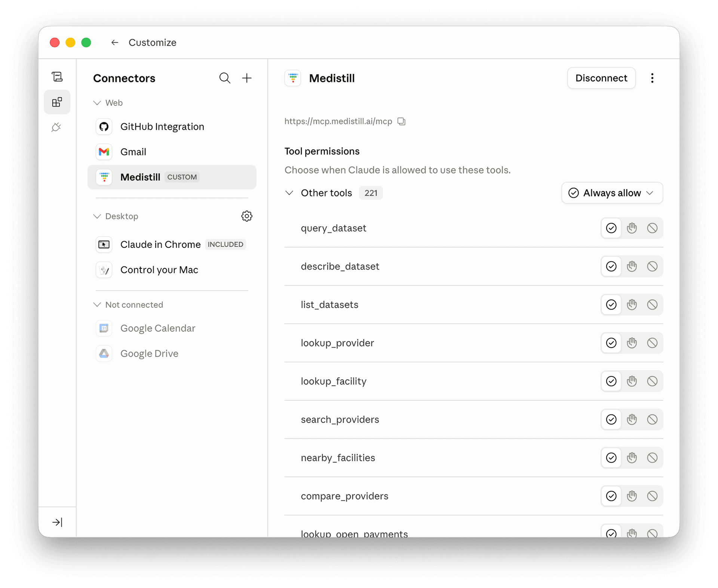Block the nearby_facilities tool

click(x=652, y=458)
